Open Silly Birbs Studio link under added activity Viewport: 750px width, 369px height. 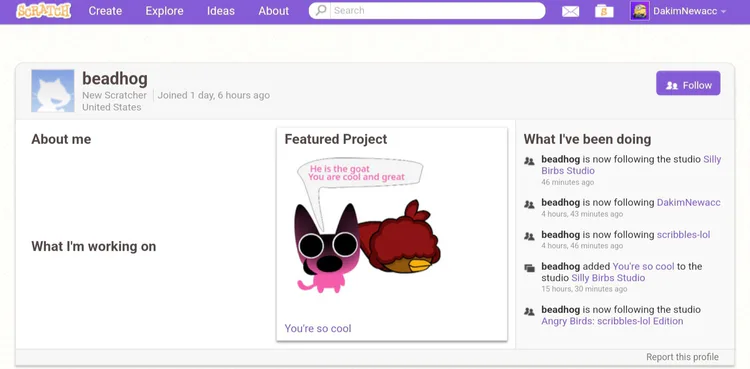tap(608, 278)
